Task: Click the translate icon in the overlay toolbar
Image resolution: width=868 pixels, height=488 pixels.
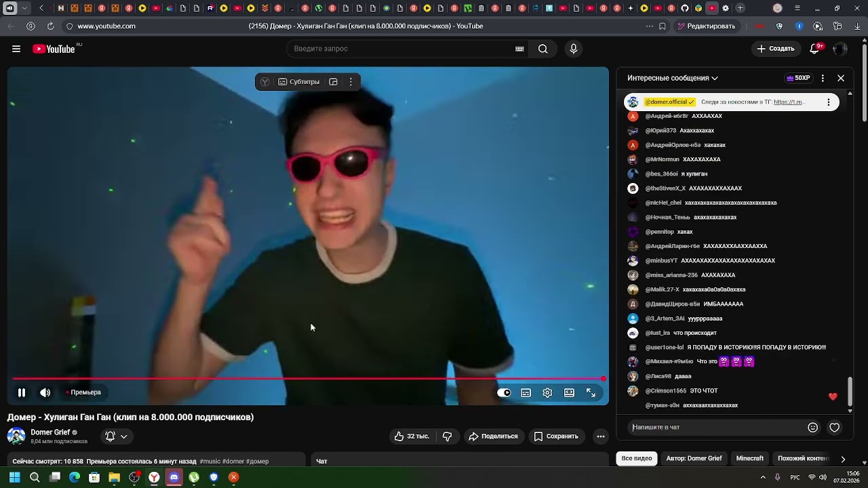Action: click(264, 82)
